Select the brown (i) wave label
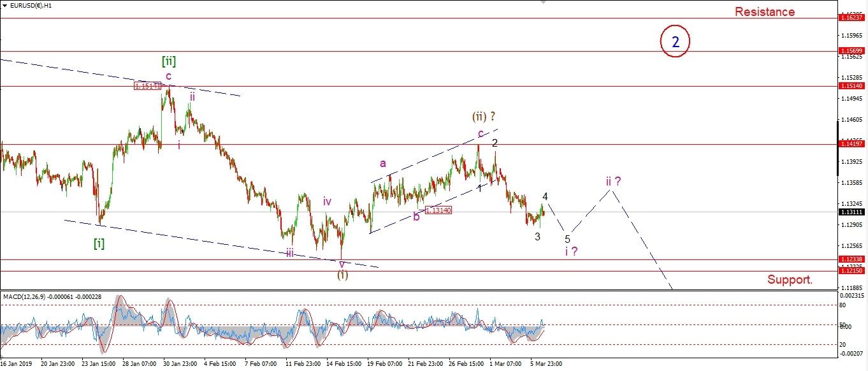This screenshot has height=371, width=868. 343,275
